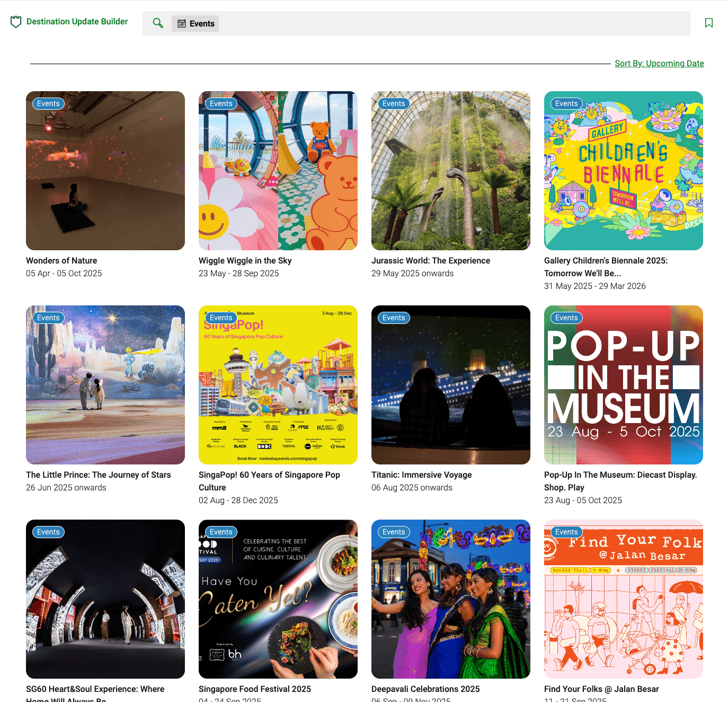728x702 pixels.
Task: Click the Wiggle Wiggle in the Sky thumbnail
Action: coord(278,170)
